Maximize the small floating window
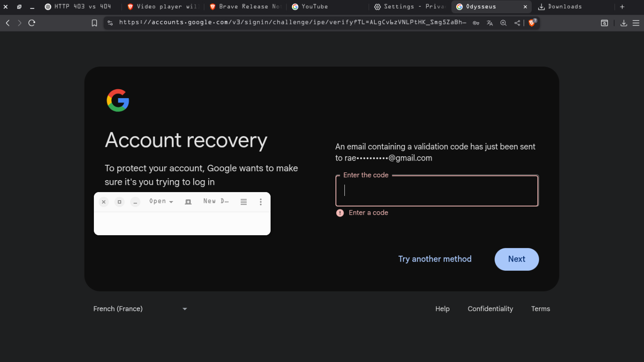644x362 pixels. pos(119,202)
